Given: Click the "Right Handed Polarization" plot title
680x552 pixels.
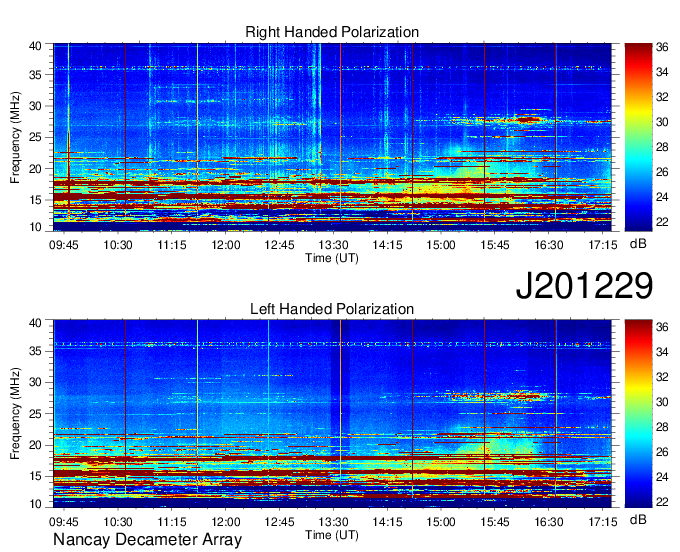Looking at the screenshot, I should point(332,32).
